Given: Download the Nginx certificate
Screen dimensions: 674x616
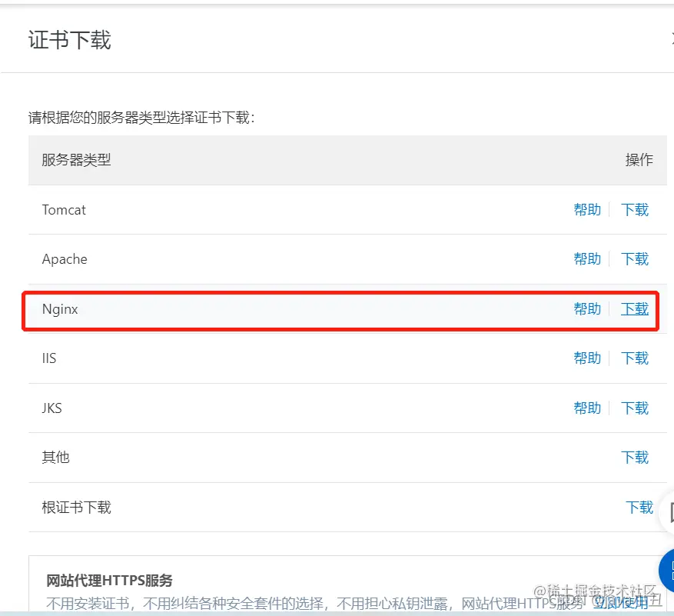Looking at the screenshot, I should pyautogui.click(x=635, y=309).
